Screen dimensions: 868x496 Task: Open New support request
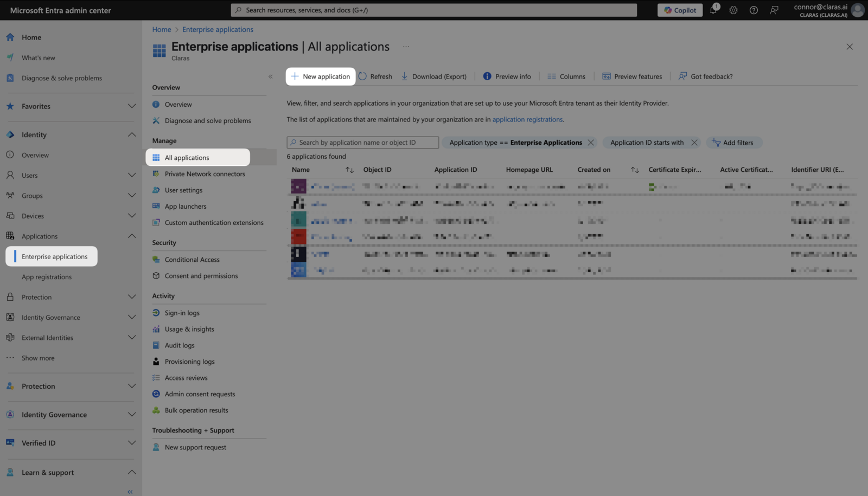click(x=195, y=447)
